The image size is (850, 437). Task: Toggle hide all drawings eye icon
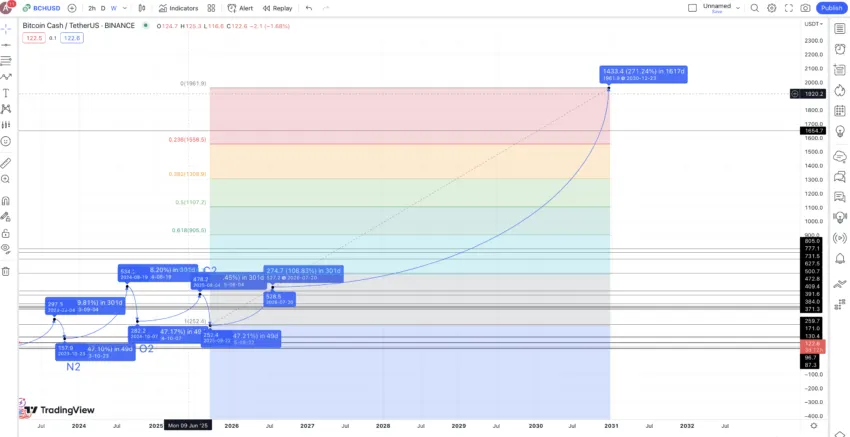click(x=6, y=247)
